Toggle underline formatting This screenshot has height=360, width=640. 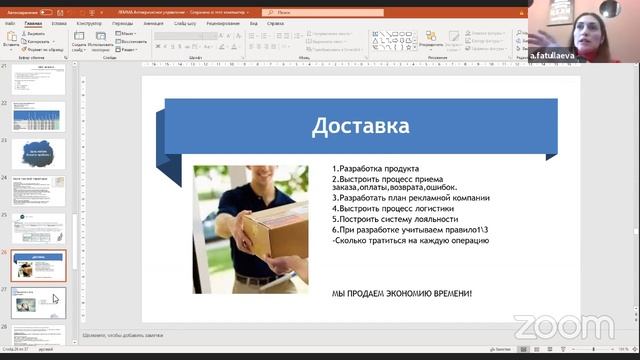tap(173, 47)
